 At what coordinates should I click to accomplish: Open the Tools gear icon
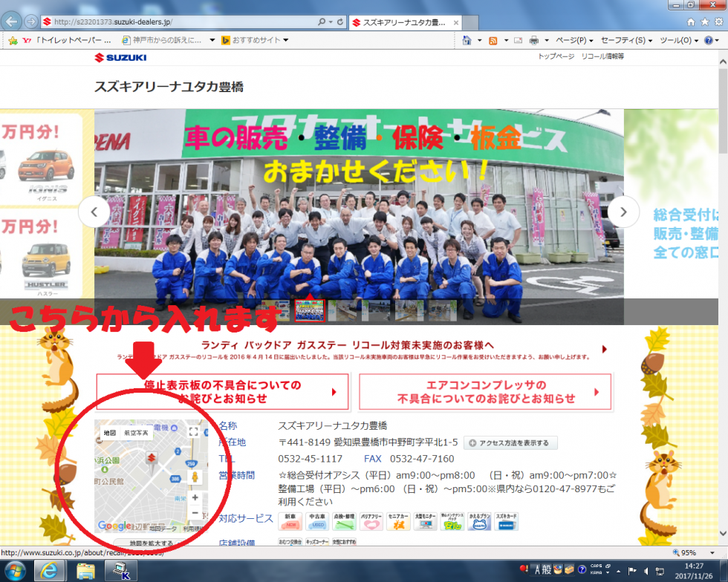coord(719,22)
